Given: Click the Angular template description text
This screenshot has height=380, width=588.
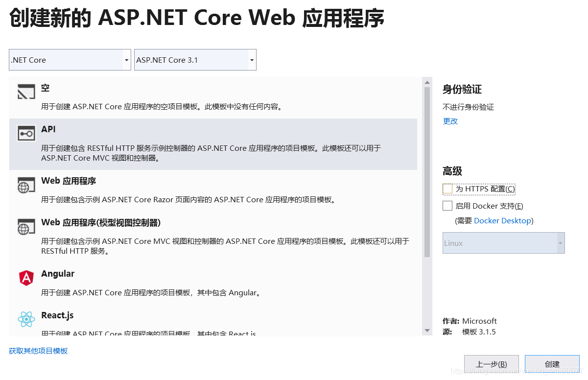Looking at the screenshot, I should 151,292.
